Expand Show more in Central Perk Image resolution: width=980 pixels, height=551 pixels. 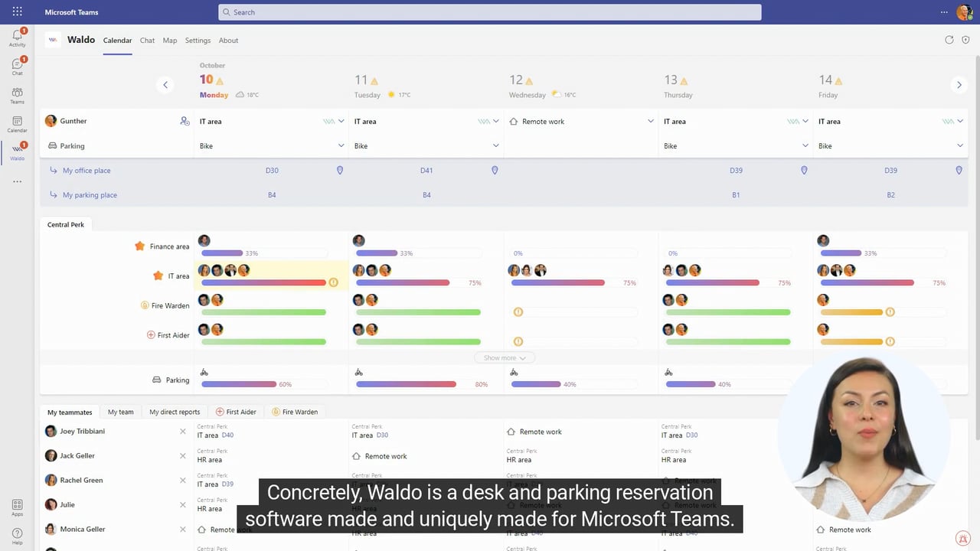pyautogui.click(x=505, y=358)
